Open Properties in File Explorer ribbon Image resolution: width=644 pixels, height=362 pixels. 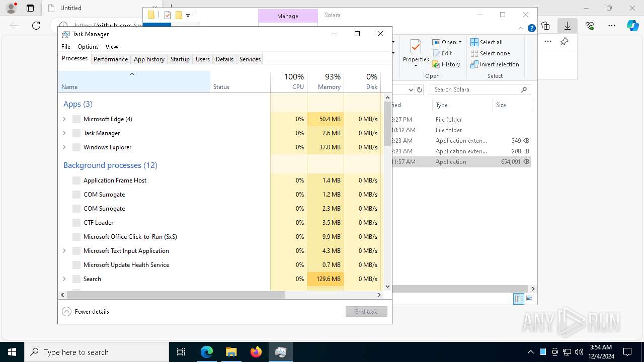(416, 52)
